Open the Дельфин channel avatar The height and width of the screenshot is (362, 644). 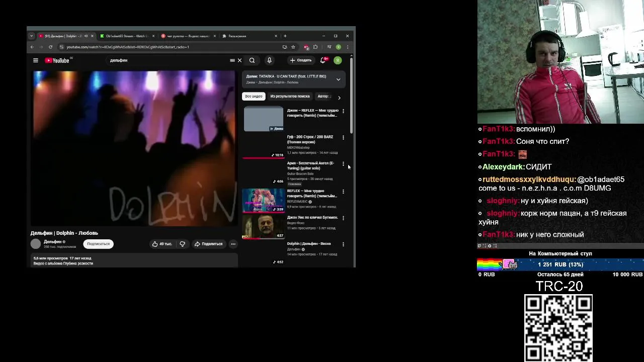36,244
